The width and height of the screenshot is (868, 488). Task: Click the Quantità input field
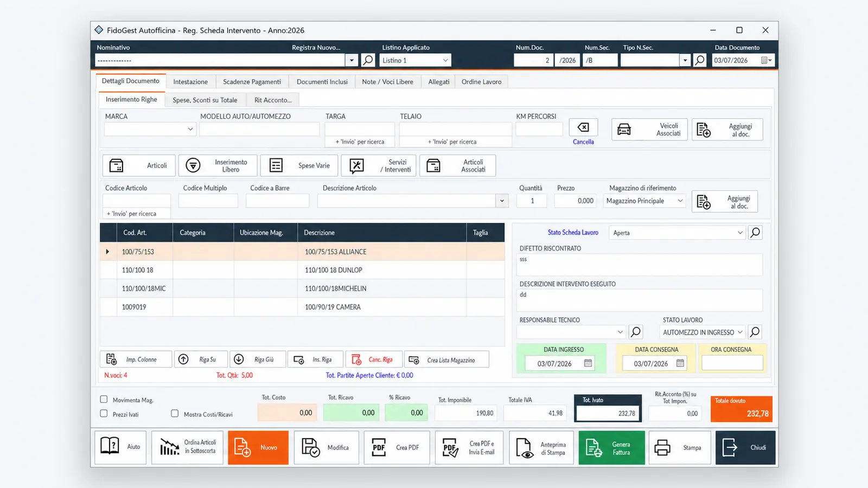pyautogui.click(x=533, y=201)
